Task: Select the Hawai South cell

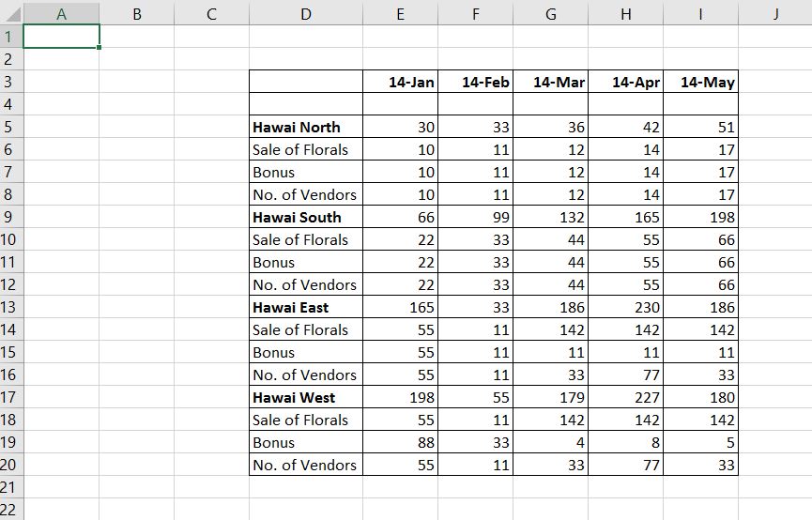Action: 306,217
